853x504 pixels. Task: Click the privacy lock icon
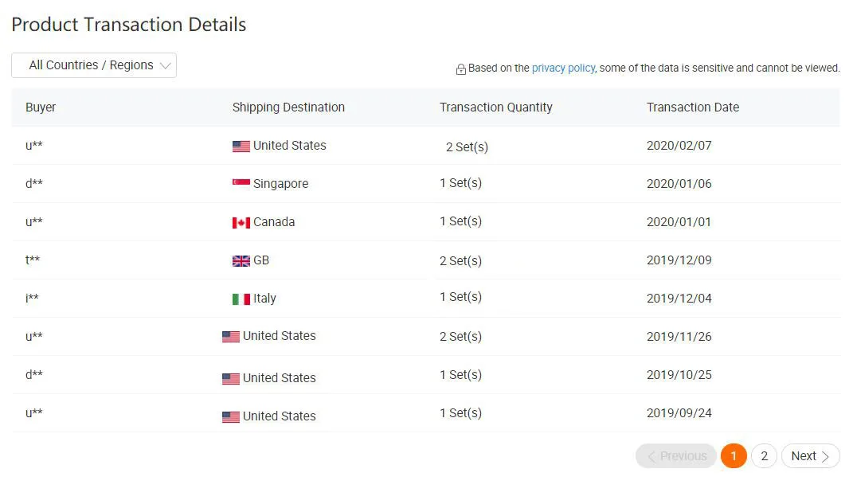click(x=460, y=69)
